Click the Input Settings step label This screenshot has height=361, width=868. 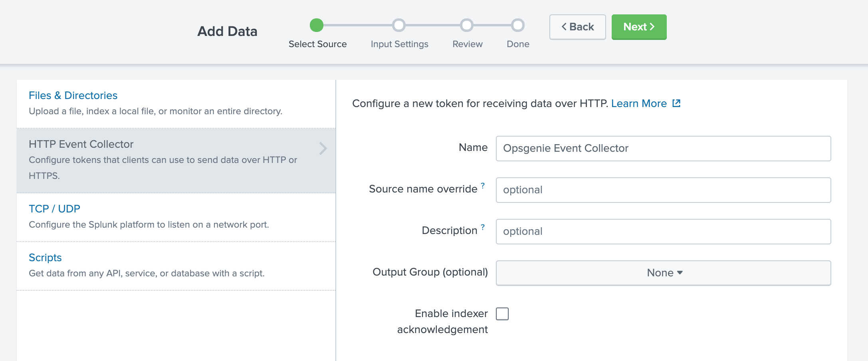coord(399,44)
